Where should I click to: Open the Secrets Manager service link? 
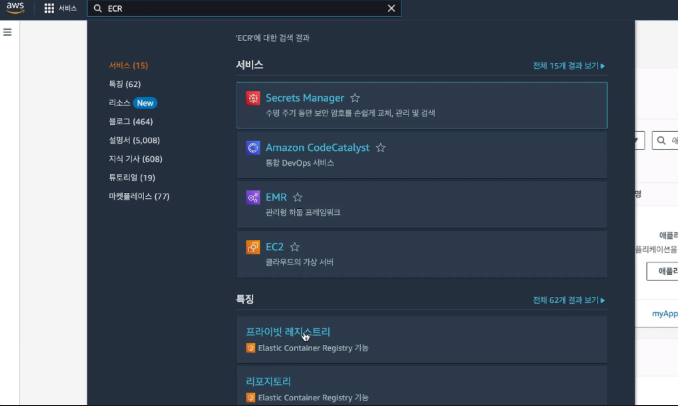pyautogui.click(x=305, y=98)
